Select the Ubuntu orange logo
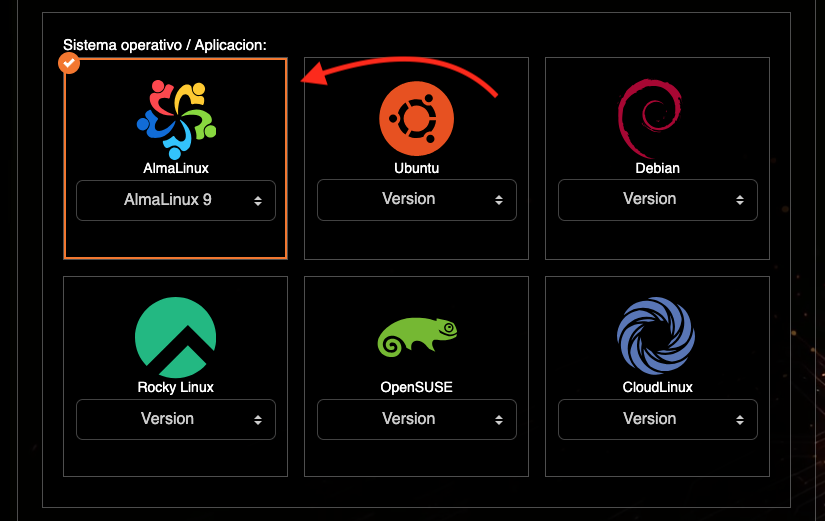The image size is (825, 521). [416, 118]
